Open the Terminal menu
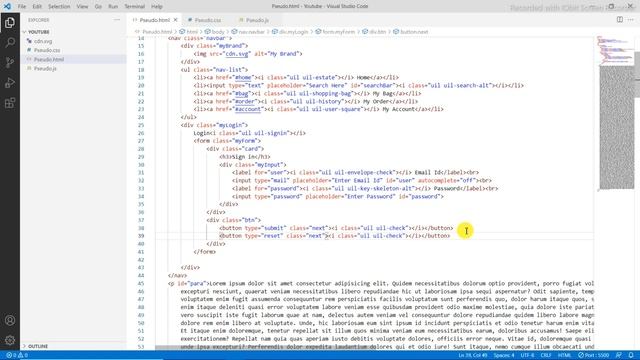The image size is (640, 360). click(134, 7)
